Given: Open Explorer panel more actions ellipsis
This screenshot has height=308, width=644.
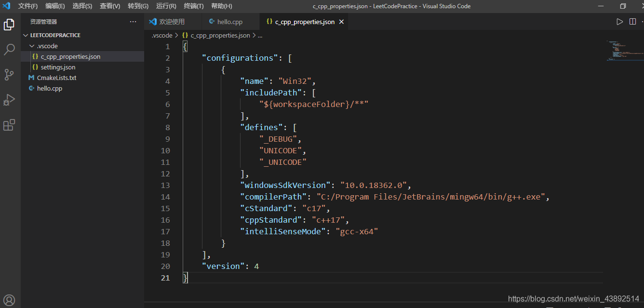Looking at the screenshot, I should point(133,22).
